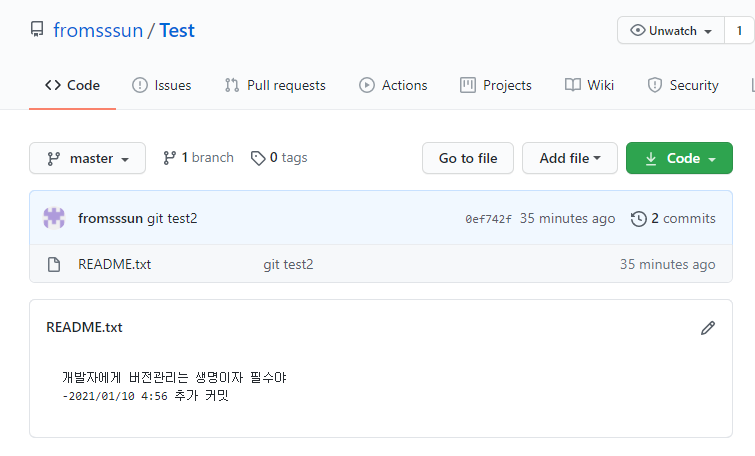The image size is (755, 456).
Task: Click the fromsssun avatar in commit row
Action: (x=54, y=218)
